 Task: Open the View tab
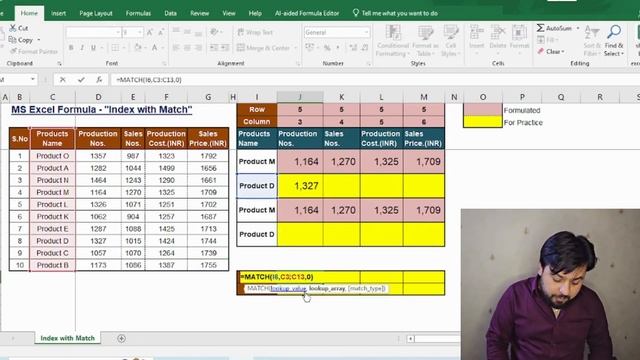tap(229, 13)
